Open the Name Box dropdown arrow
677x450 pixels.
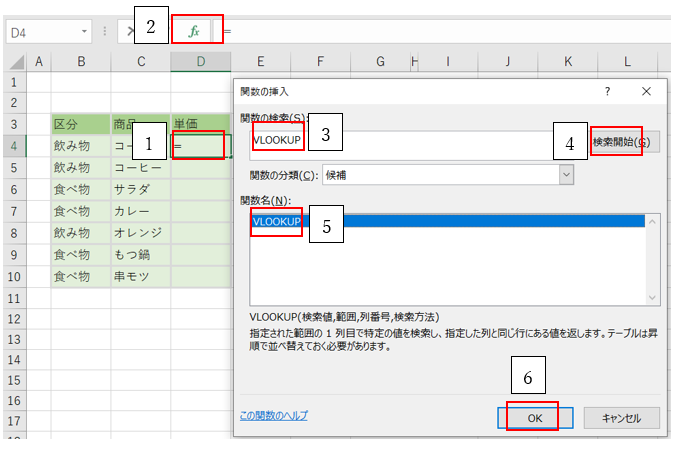(x=84, y=32)
